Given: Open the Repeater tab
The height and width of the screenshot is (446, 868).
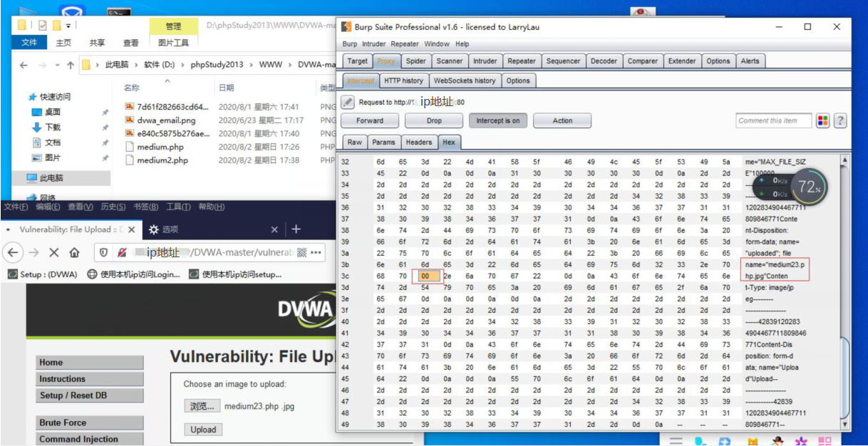Looking at the screenshot, I should [x=522, y=61].
